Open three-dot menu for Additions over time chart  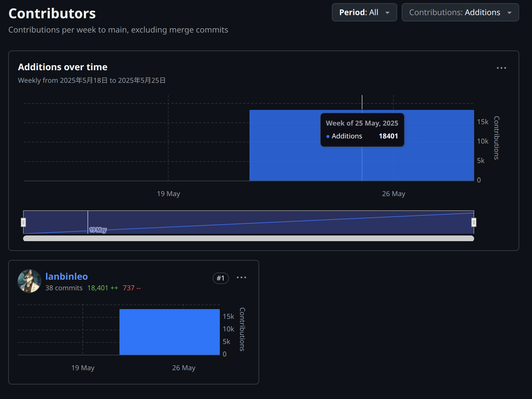pos(501,68)
